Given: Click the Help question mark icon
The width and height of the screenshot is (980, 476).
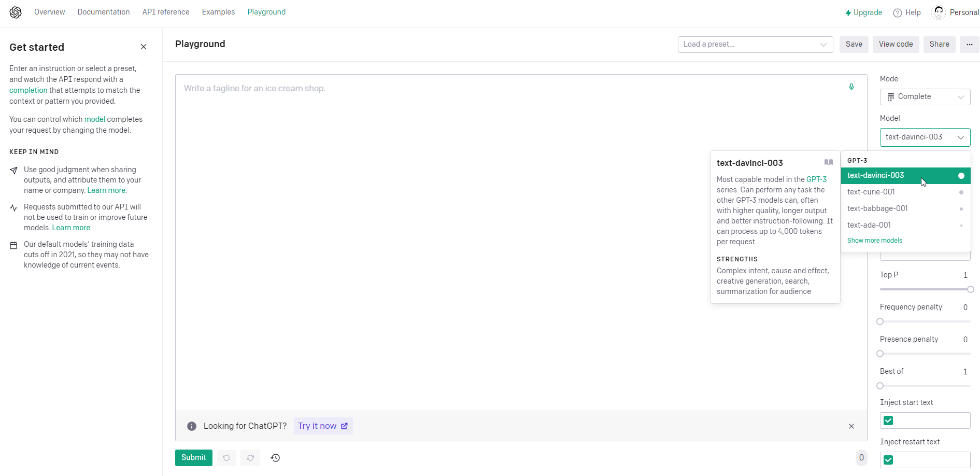Looking at the screenshot, I should tap(898, 13).
